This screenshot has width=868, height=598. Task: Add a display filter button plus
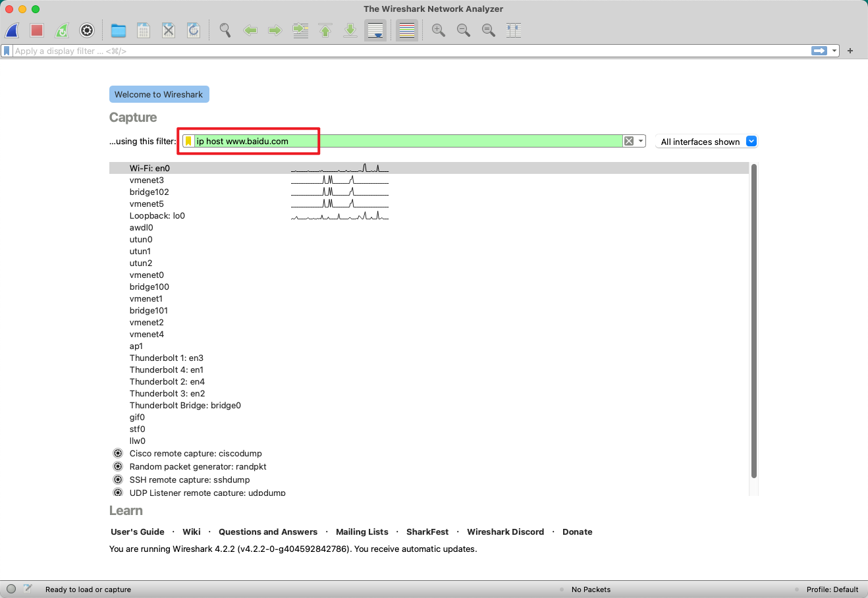tap(850, 51)
